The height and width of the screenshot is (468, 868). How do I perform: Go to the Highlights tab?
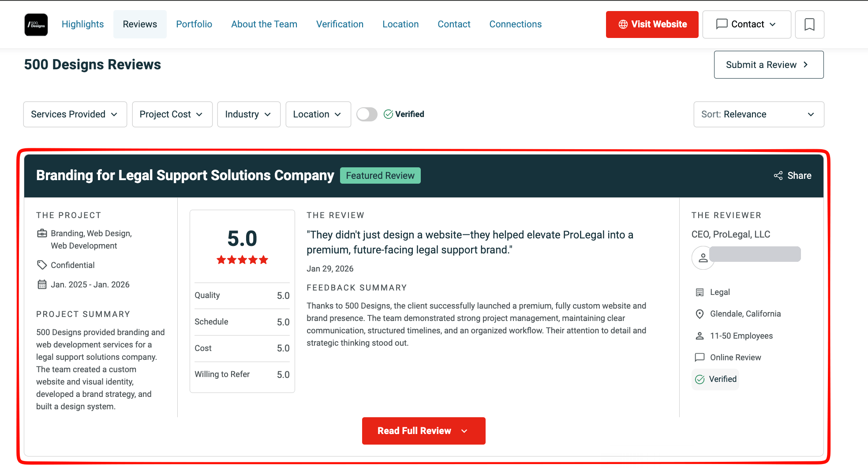coord(82,24)
